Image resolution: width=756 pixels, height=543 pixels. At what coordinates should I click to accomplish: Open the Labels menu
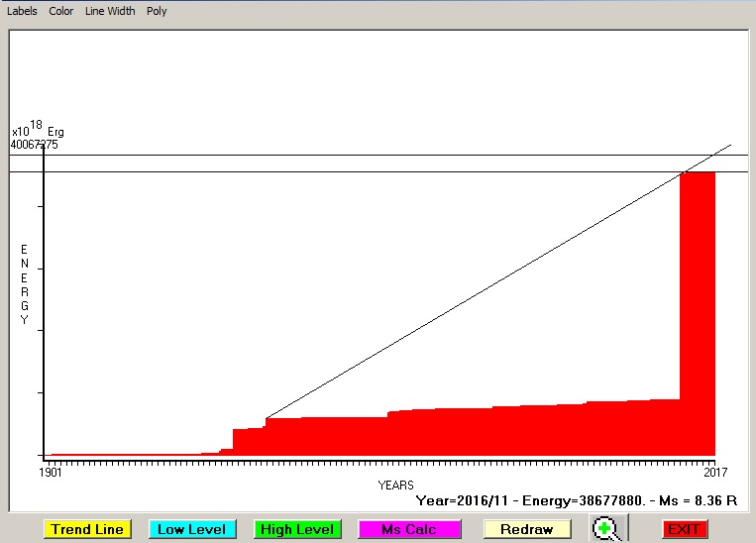point(22,11)
